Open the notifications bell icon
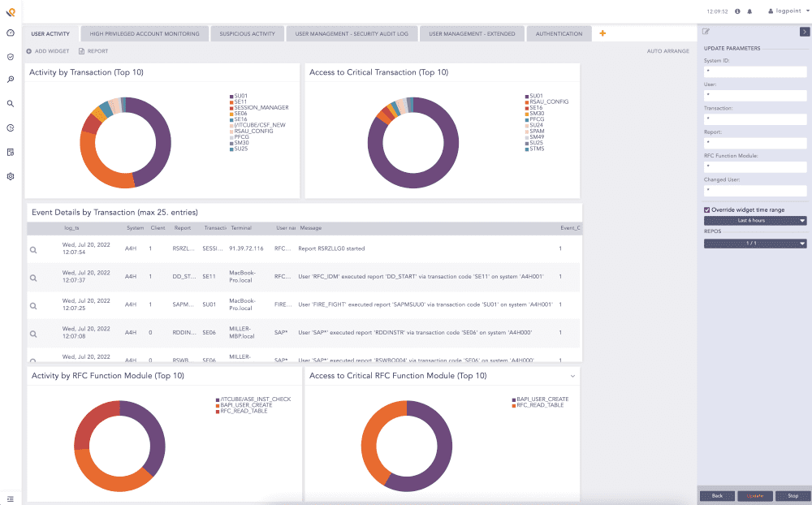 (x=749, y=11)
